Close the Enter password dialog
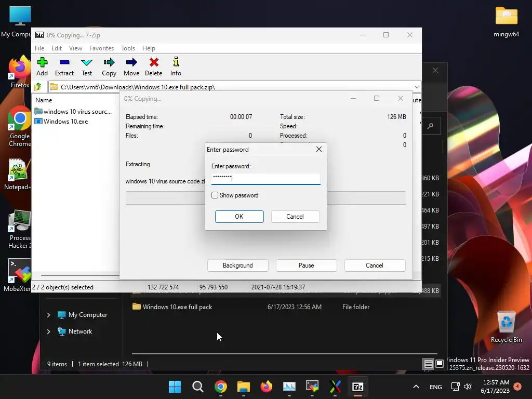This screenshot has height=399, width=532. tap(319, 149)
